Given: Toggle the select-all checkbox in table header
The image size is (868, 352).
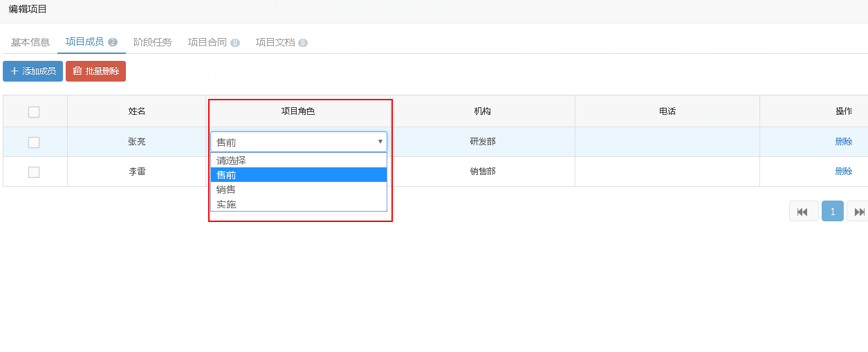Looking at the screenshot, I should pos(34,112).
